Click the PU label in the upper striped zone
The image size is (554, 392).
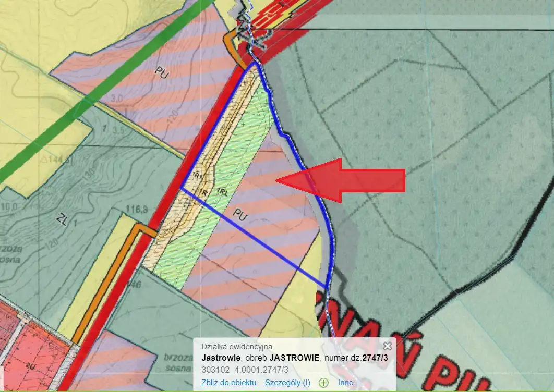tap(161, 74)
